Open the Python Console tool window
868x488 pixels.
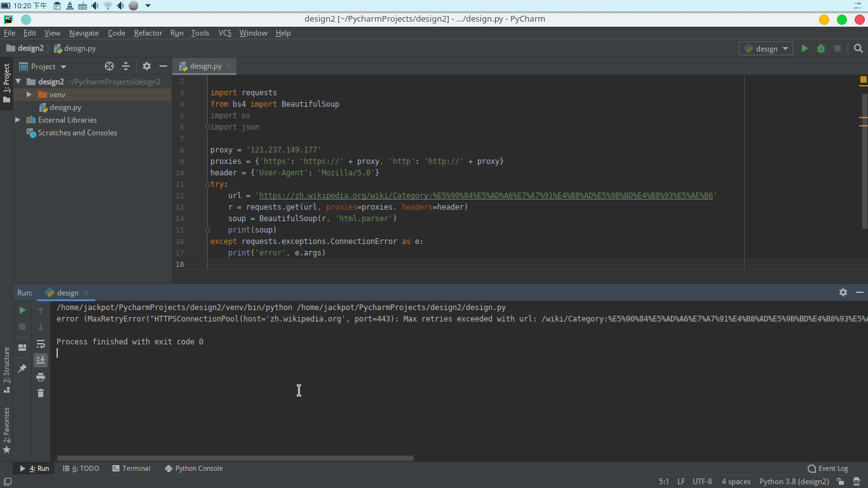(x=194, y=468)
